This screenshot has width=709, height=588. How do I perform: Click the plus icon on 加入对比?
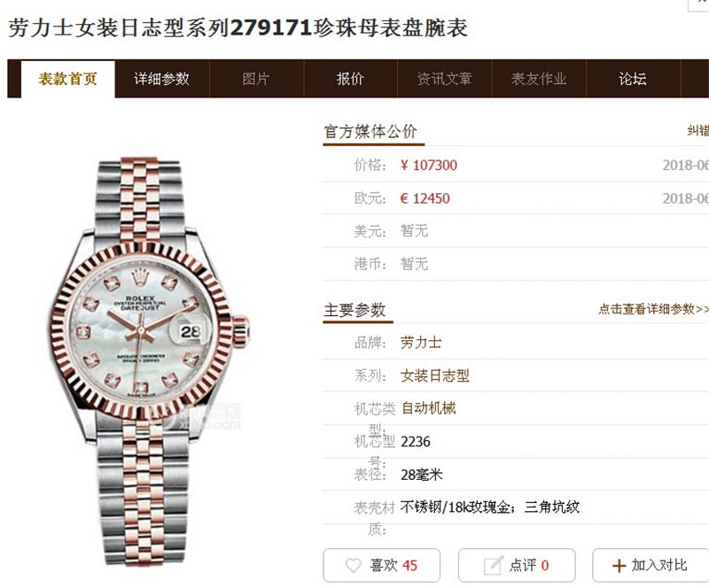point(619,565)
